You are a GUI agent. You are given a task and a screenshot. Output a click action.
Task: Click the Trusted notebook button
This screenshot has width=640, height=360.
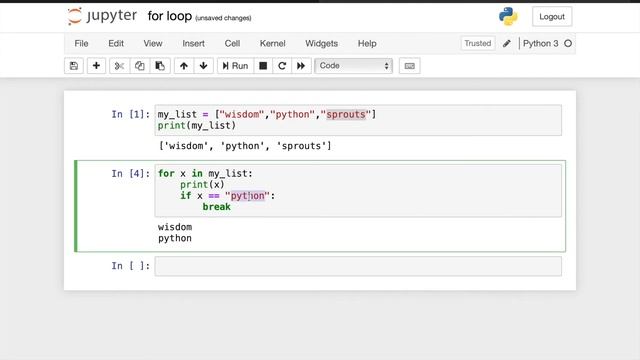(478, 43)
